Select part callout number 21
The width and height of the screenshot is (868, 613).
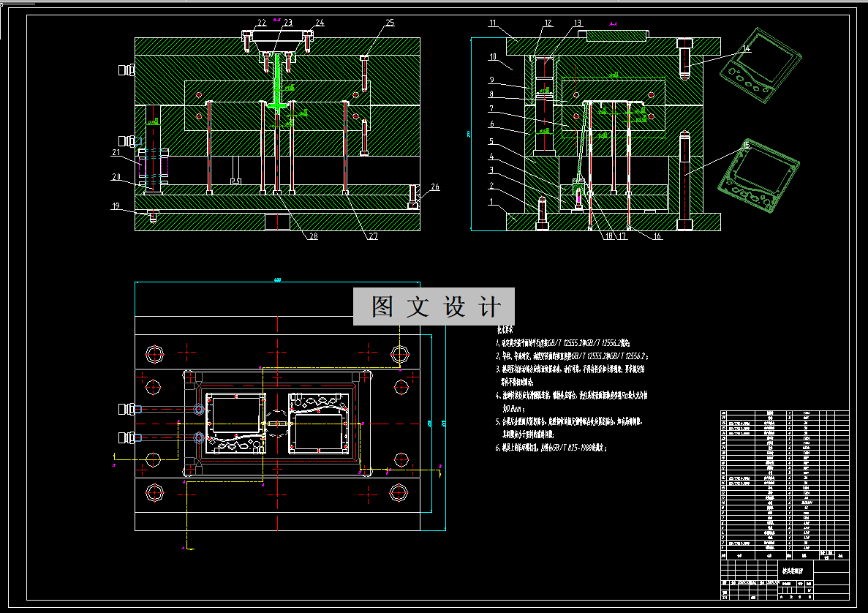coord(116,152)
